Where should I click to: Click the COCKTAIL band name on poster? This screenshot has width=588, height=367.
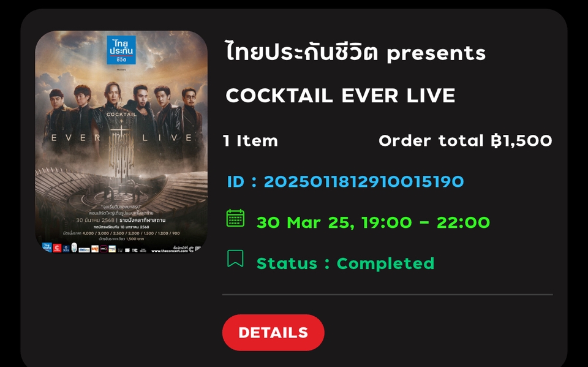(121, 114)
